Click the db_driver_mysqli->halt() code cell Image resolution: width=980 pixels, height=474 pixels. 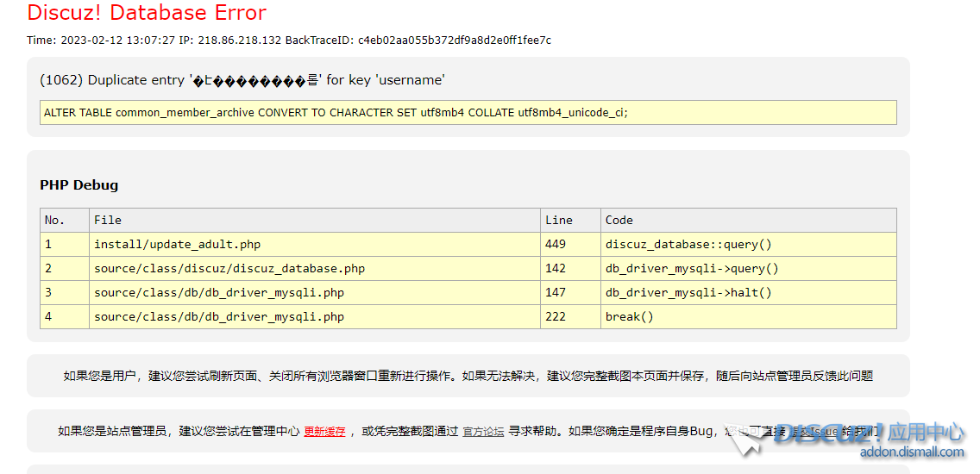(x=688, y=293)
